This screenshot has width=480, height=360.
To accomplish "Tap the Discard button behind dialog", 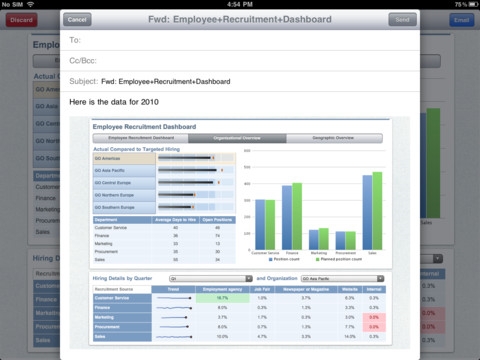I will coord(22,20).
